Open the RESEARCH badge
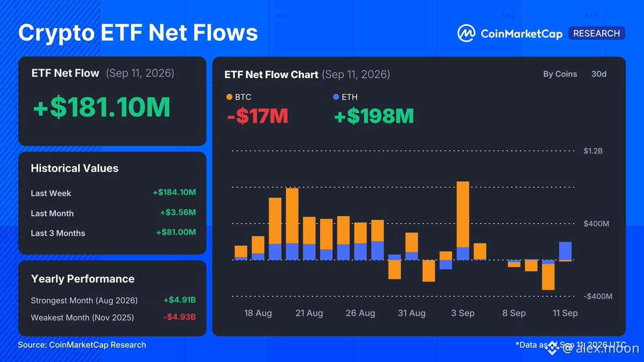 pyautogui.click(x=596, y=33)
